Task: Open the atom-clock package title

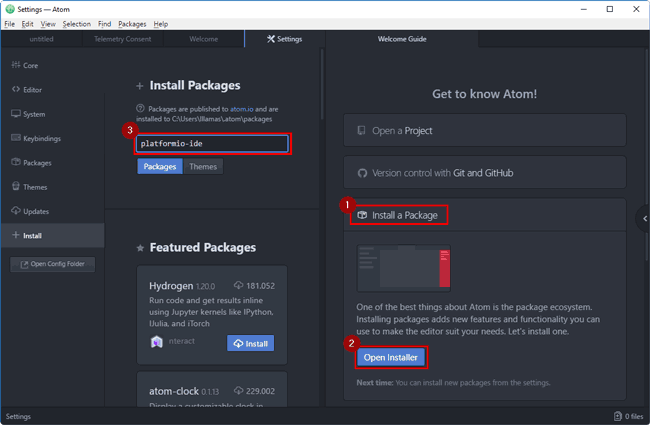Action: pos(174,391)
